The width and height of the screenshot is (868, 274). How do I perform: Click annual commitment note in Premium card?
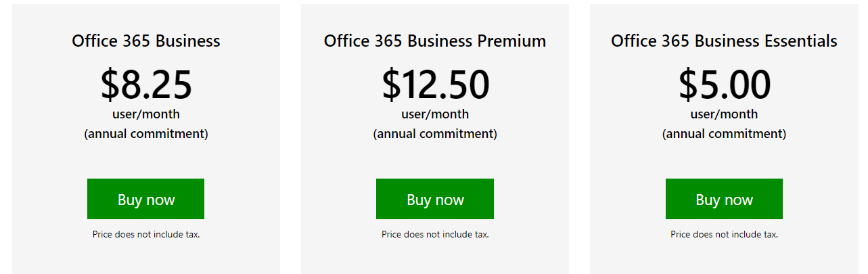tap(435, 133)
